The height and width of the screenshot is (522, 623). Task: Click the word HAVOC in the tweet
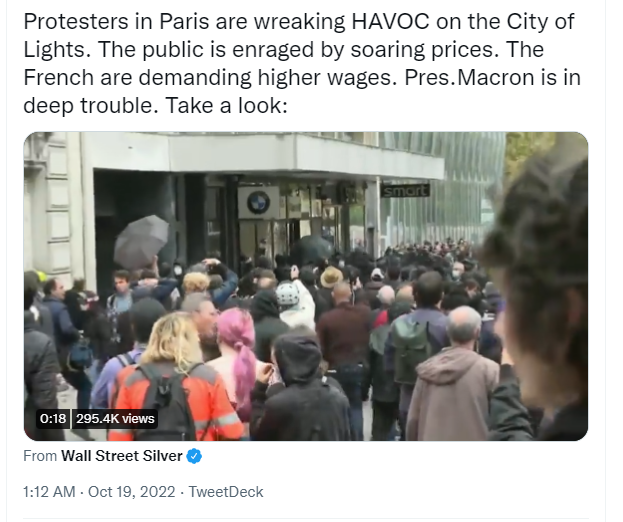point(391,21)
